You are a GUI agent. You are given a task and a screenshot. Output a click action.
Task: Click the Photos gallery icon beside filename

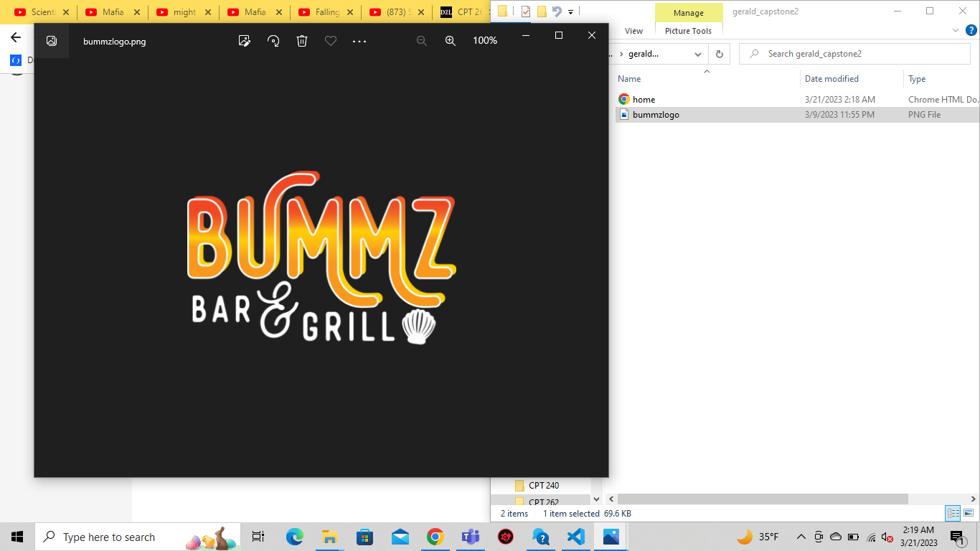[x=52, y=41]
